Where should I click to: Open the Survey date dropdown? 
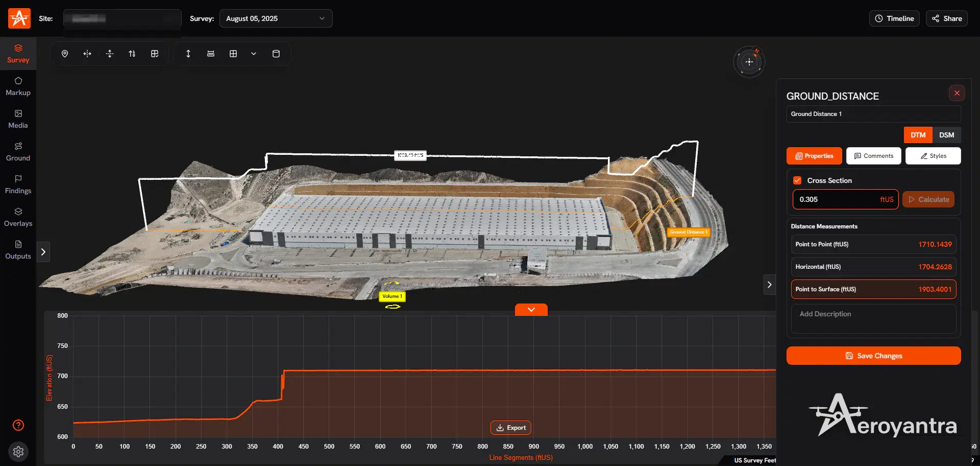[276, 18]
